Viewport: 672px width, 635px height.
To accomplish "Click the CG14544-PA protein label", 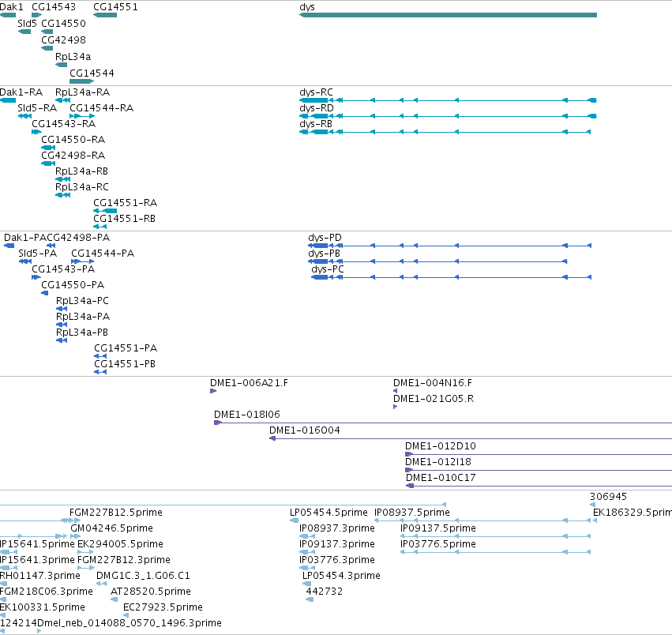I will (x=103, y=254).
